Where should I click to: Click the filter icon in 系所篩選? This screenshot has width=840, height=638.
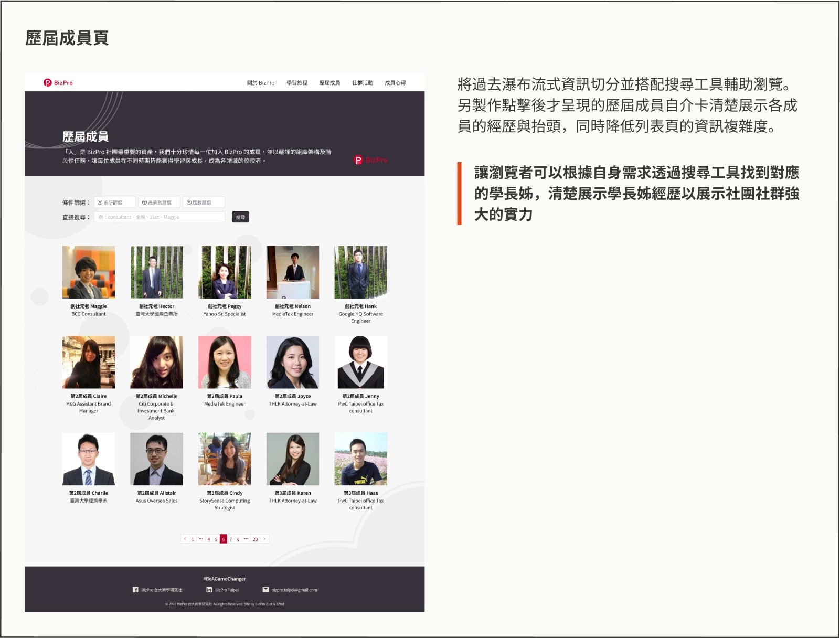100,203
